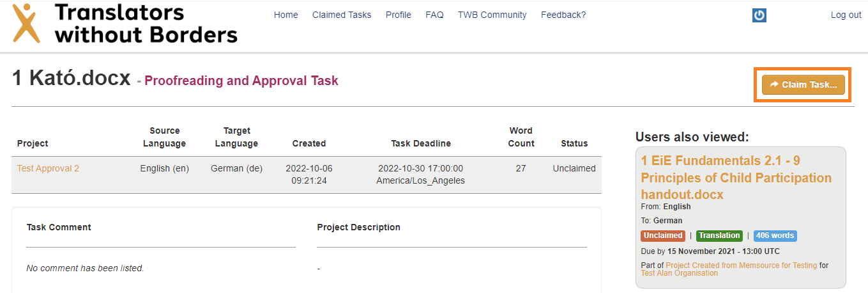
Task: Open the EiE Fundamentals 2.1 handout task
Action: 736,177
